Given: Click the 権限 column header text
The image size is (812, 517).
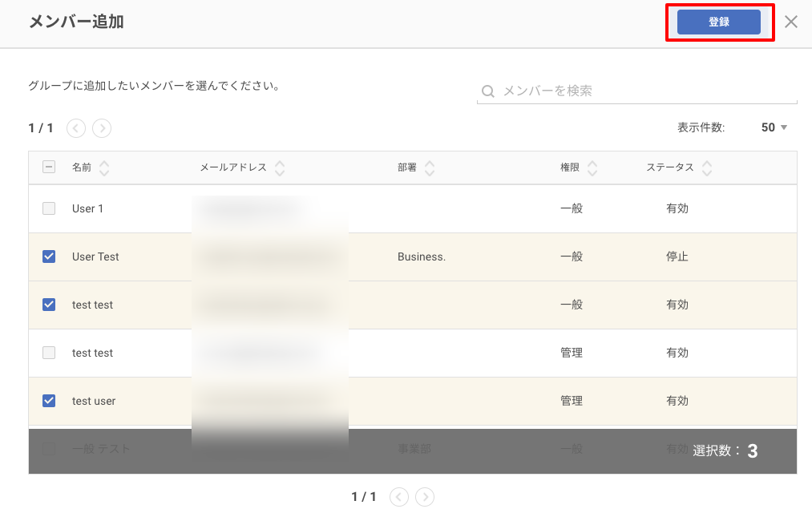Looking at the screenshot, I should point(570,168).
